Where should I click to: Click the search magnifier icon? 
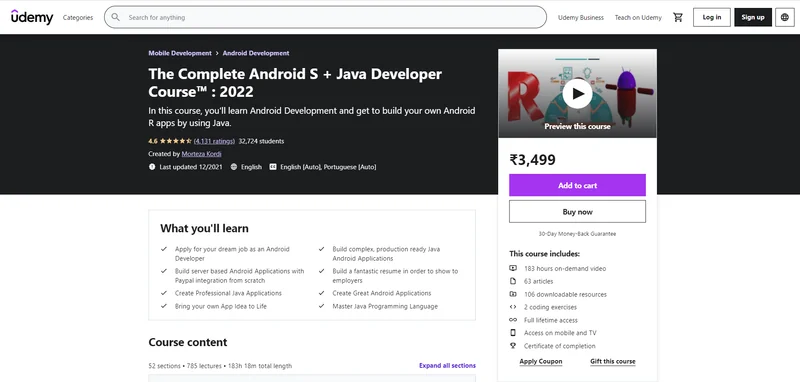pos(116,17)
